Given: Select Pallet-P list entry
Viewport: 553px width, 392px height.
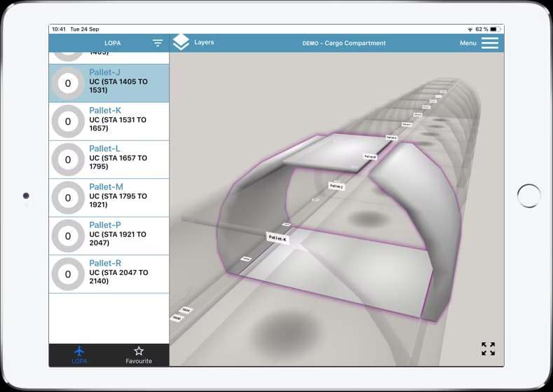Looking at the screenshot, I should 119,235.
